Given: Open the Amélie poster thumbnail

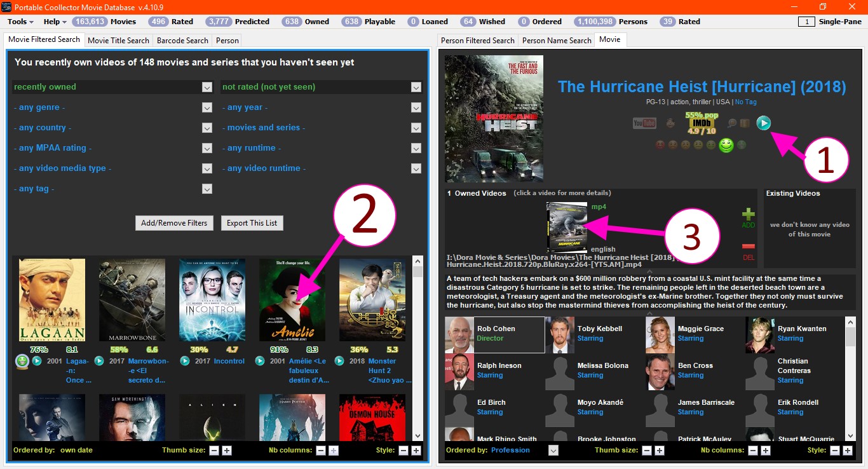Looking at the screenshot, I should coord(292,300).
